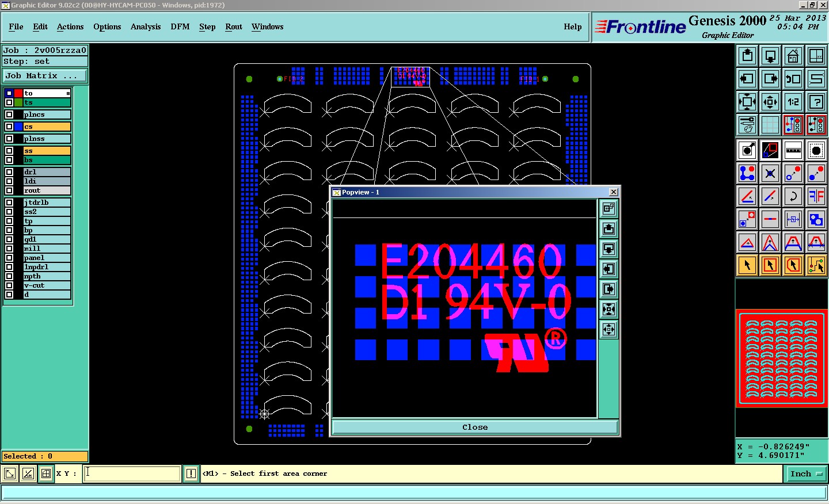Toggle the 'plncs' layer display checkbox
The width and height of the screenshot is (829, 504).
9,114
